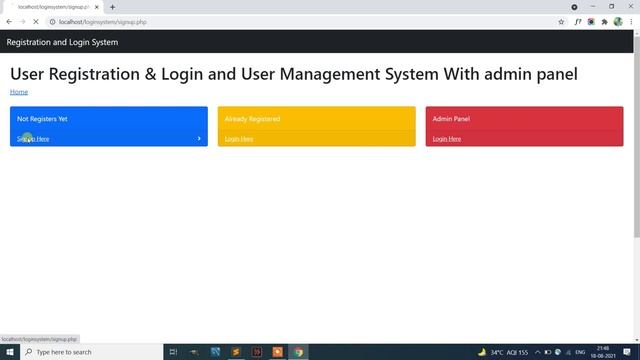Click Login Here in the Admin Panel card
This screenshot has height=360, width=640.
(447, 139)
